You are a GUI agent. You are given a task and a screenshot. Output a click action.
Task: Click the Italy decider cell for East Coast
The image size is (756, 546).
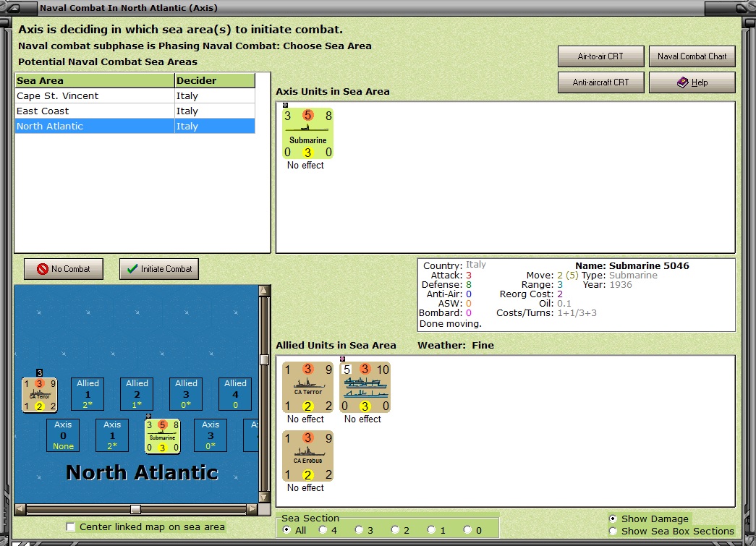(x=215, y=111)
